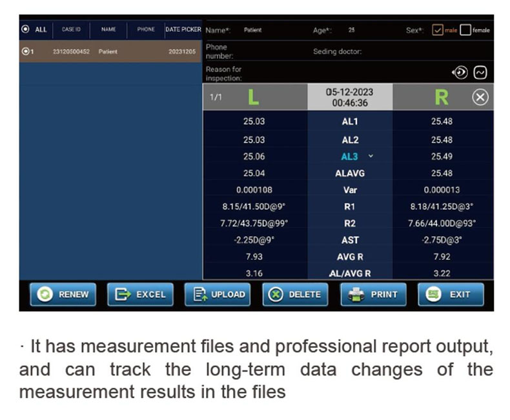The image size is (510, 420).
Task: Print the report using PRINT
Action: pos(373,294)
